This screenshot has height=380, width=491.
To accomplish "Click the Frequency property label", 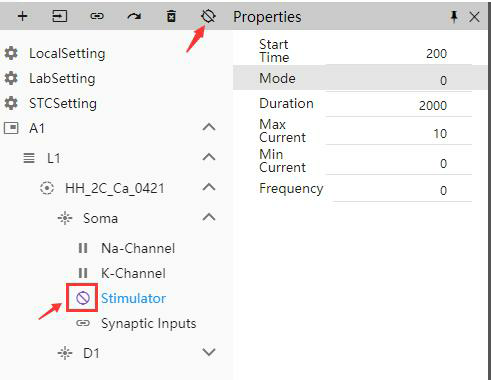I will pos(291,189).
